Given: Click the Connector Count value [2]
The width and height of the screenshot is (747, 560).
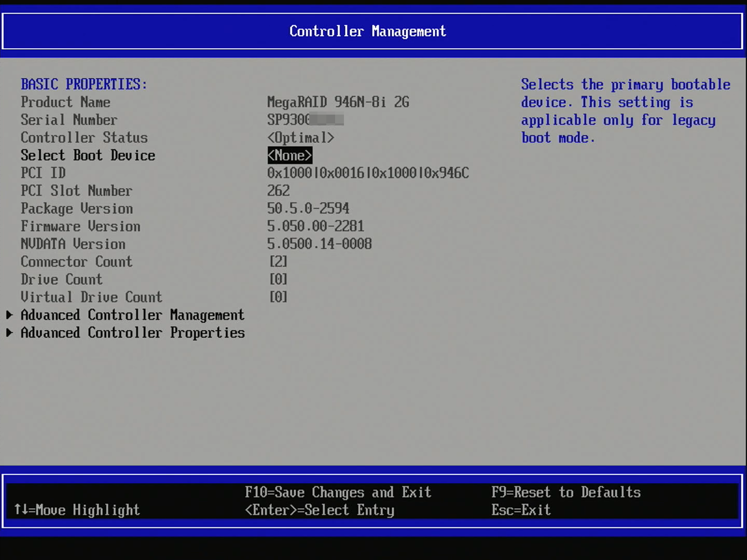Looking at the screenshot, I should pos(279,261).
